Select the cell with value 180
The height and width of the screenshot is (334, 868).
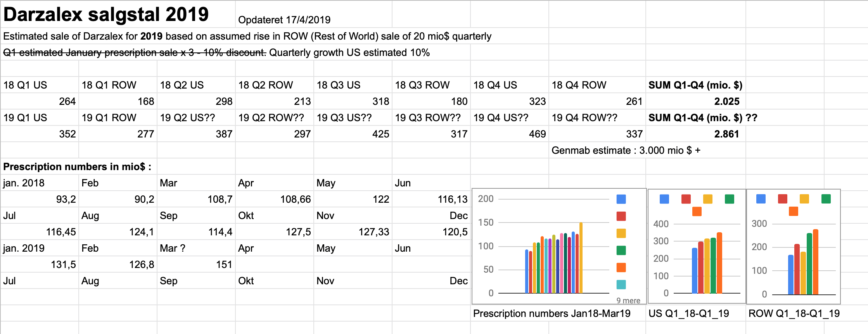point(432,101)
